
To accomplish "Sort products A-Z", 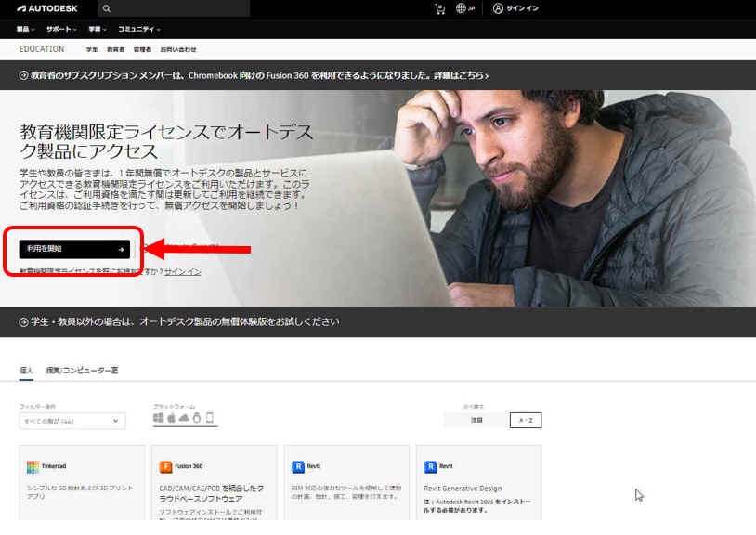I will pyautogui.click(x=526, y=420).
